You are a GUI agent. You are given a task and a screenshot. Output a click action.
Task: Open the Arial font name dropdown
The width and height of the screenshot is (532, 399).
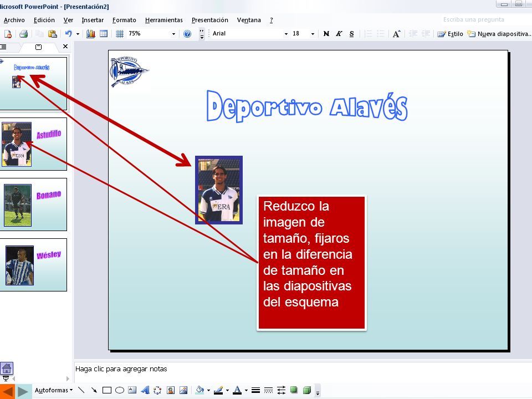tap(286, 34)
